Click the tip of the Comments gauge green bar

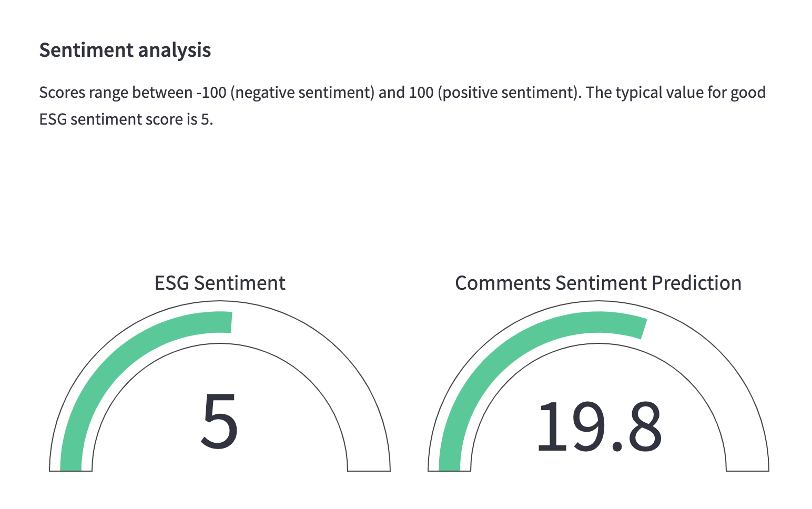643,328
